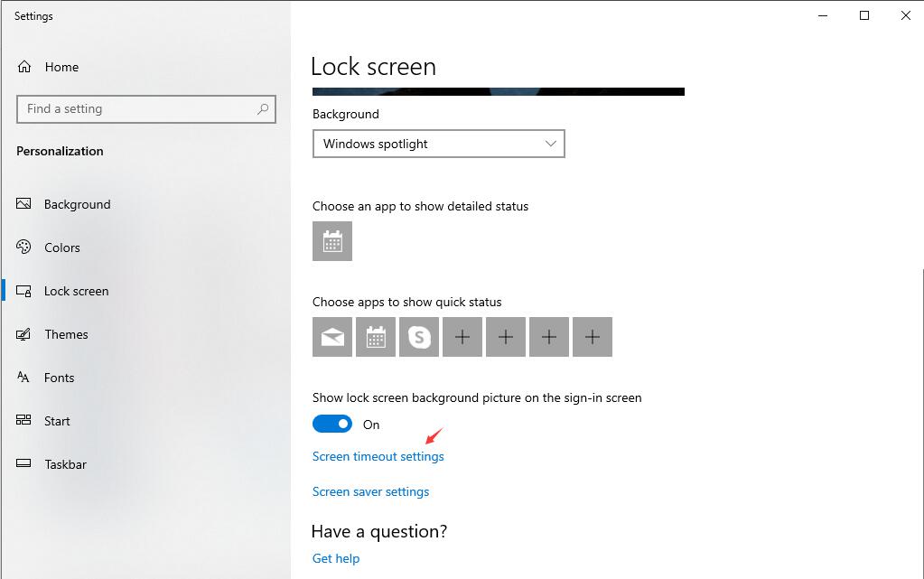Screen dimensions: 924x579
Task: Click the search magnifier in Find a setting
Action: click(262, 108)
